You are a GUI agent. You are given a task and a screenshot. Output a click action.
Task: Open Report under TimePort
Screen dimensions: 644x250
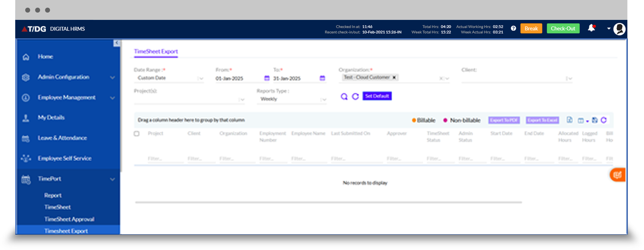point(53,195)
